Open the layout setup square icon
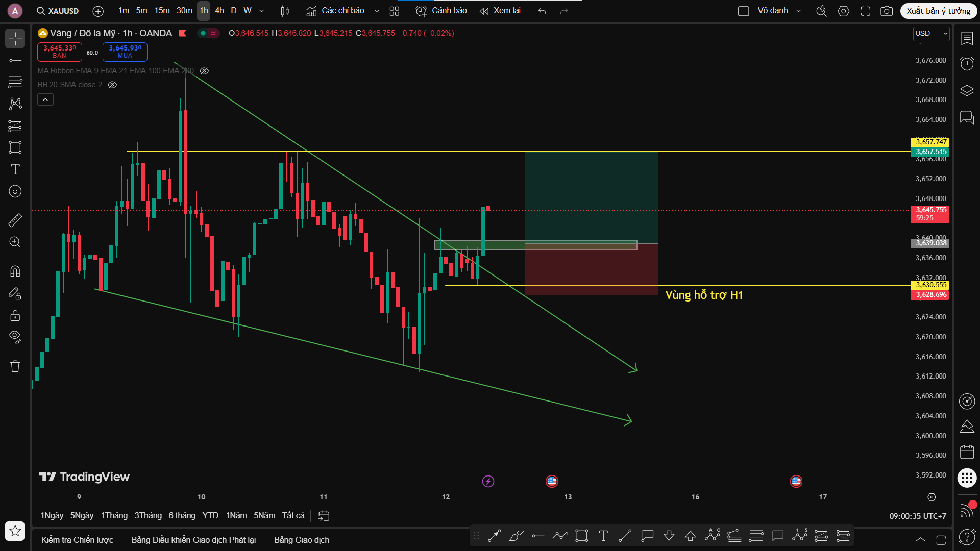The image size is (980, 551). 744,11
